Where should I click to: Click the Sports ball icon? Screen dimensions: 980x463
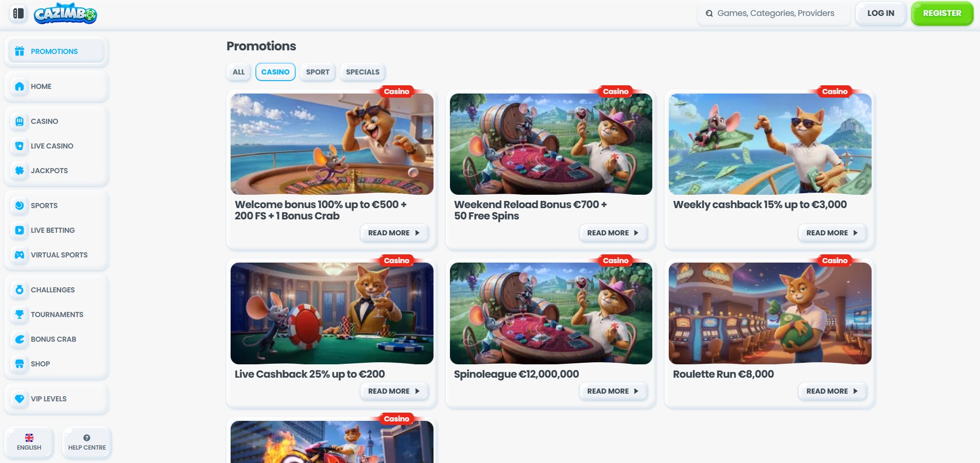tap(20, 206)
